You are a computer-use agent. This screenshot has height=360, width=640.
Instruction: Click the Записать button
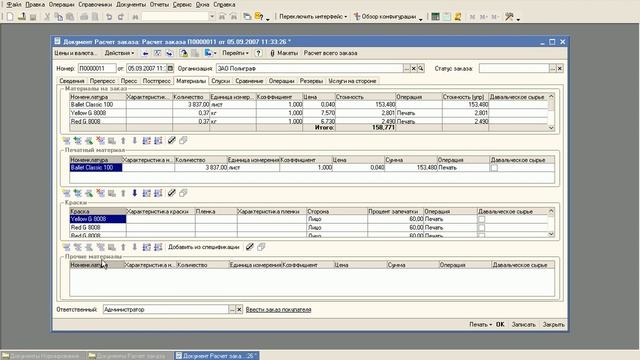click(x=523, y=324)
